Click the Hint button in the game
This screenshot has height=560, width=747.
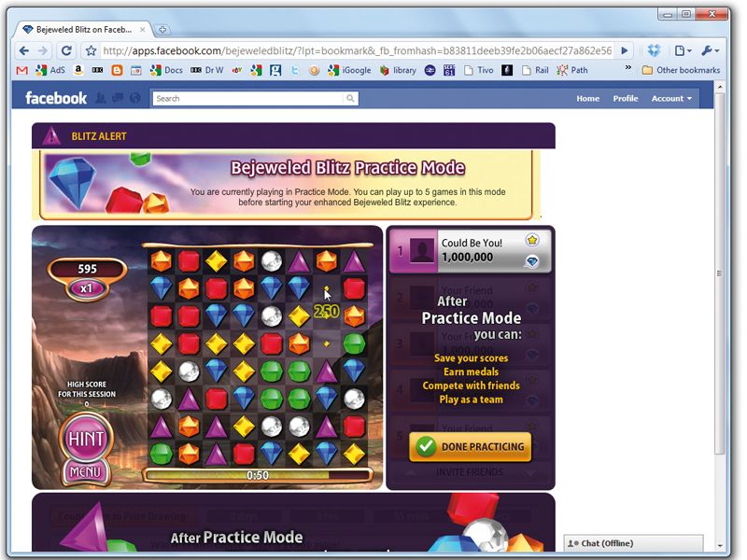pos(85,435)
